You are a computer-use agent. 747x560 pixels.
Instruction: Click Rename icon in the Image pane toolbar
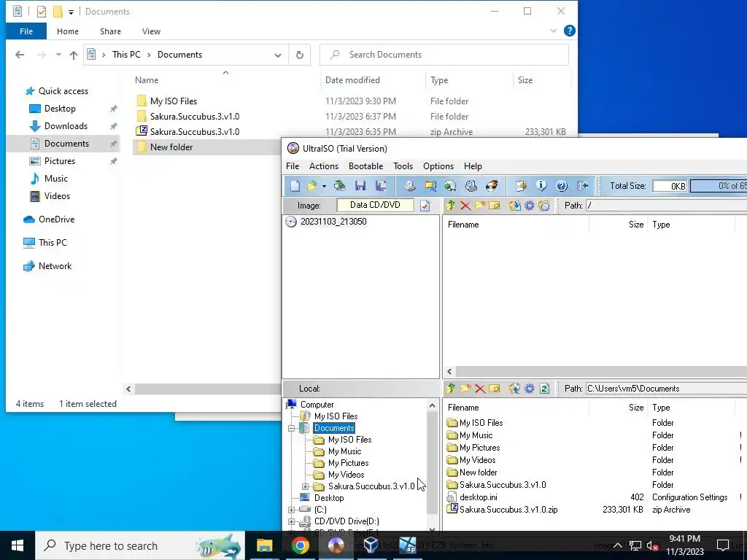[495, 205]
